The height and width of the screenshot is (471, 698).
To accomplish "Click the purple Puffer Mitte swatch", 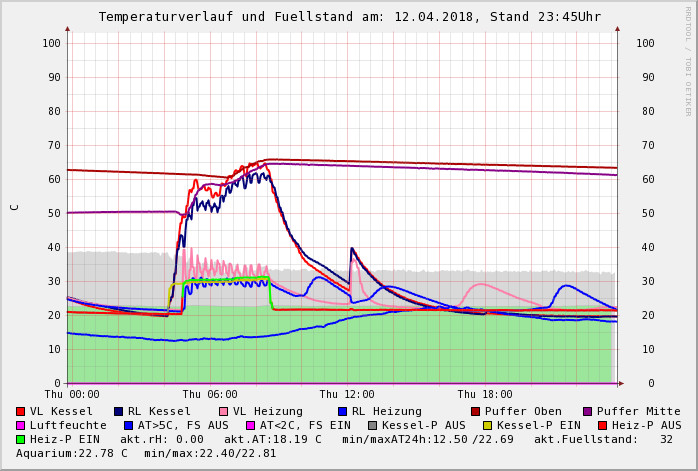I will click(x=587, y=411).
